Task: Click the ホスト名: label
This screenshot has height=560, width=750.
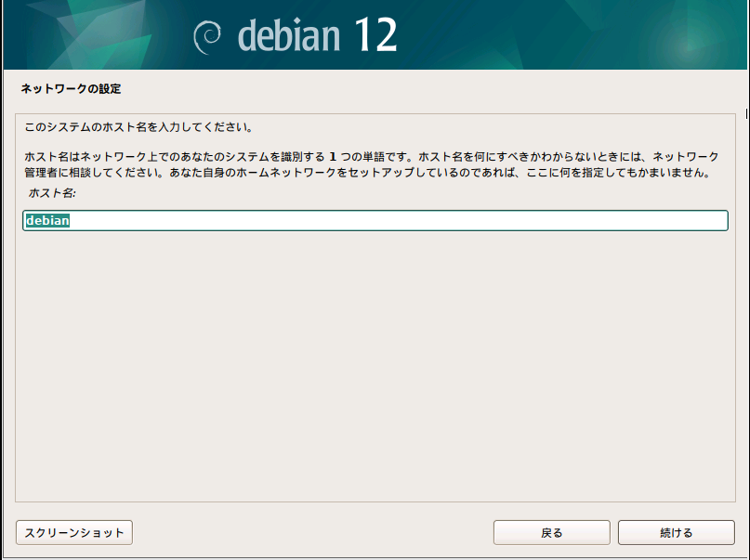Action: pos(52,193)
